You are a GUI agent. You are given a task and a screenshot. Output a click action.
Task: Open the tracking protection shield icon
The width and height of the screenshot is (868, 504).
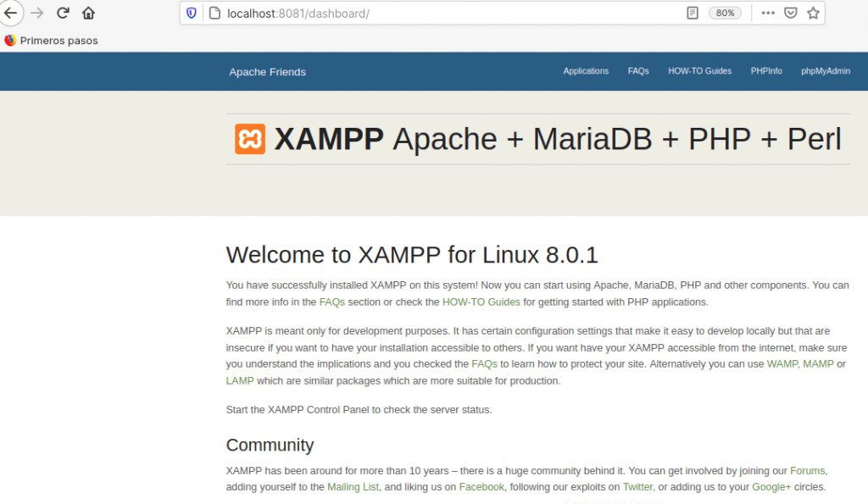(192, 13)
